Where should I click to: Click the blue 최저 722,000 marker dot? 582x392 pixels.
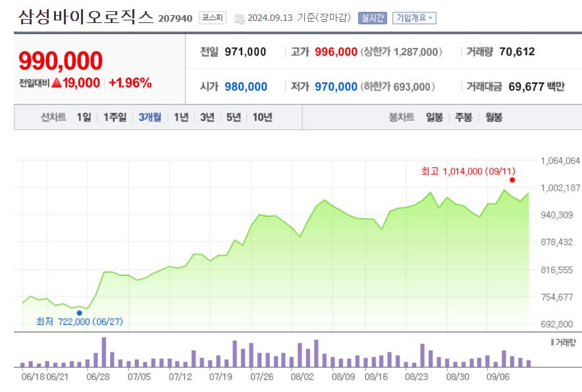coord(80,312)
